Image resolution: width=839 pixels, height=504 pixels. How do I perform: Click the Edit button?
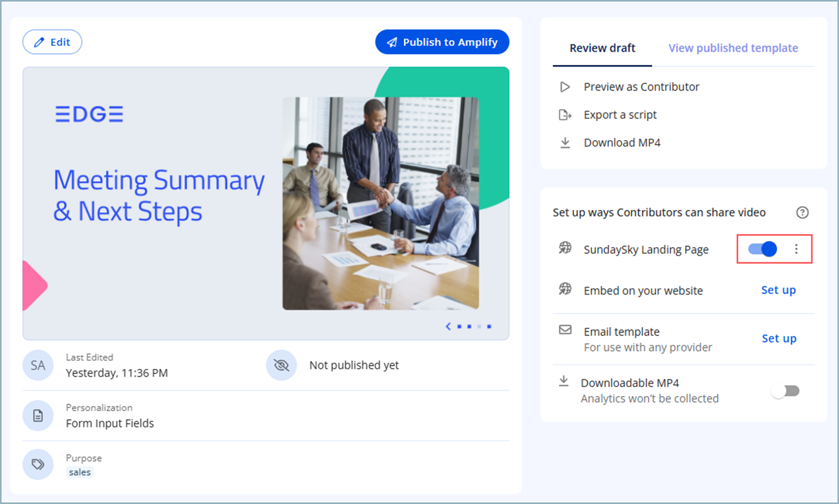click(52, 42)
